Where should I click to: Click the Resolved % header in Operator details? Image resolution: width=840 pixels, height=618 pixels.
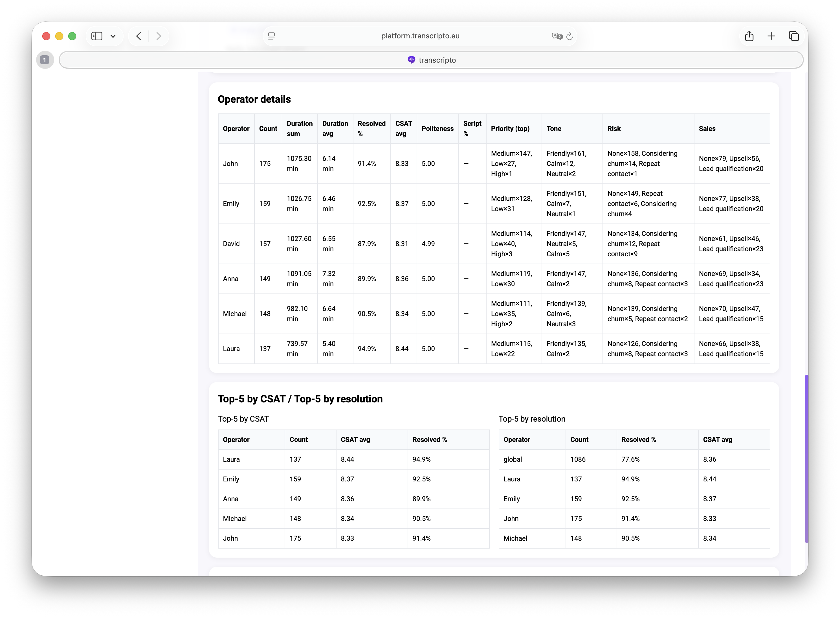(x=371, y=128)
